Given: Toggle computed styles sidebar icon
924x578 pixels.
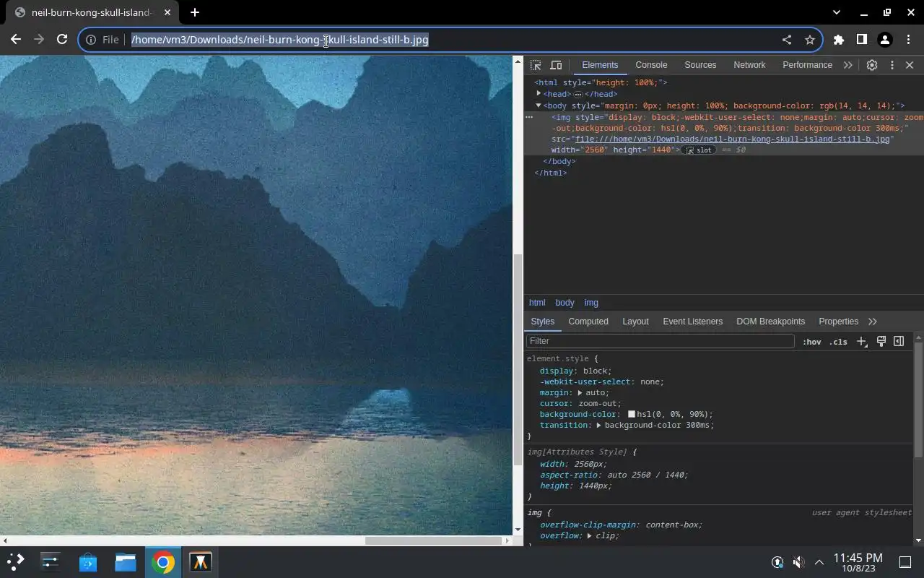Looking at the screenshot, I should coord(899,341).
